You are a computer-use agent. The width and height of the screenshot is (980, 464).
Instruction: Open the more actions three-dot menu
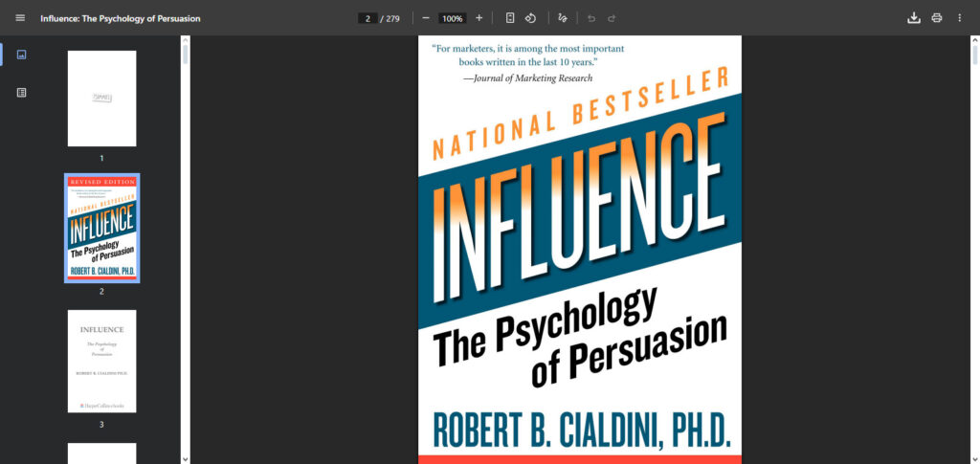click(x=959, y=18)
